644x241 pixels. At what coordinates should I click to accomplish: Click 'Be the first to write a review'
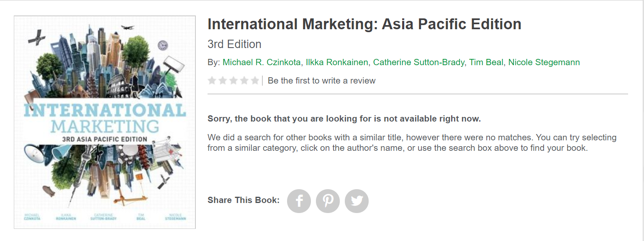pos(321,81)
